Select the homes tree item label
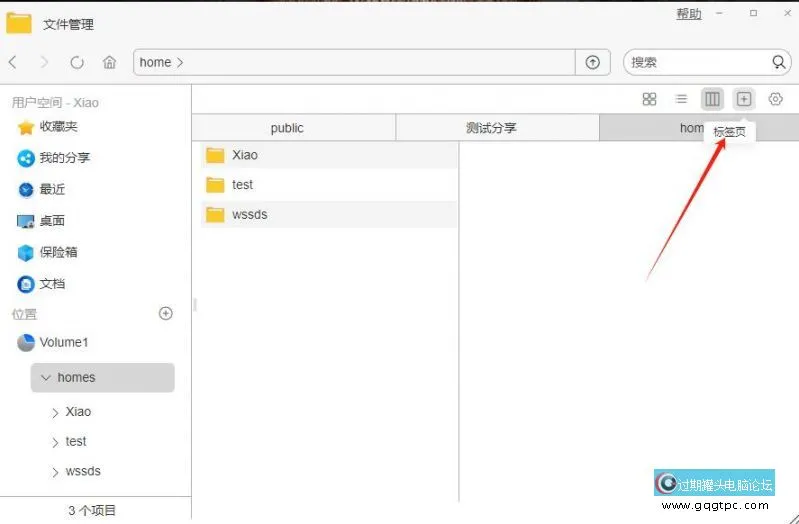Image resolution: width=799 pixels, height=524 pixels. pyautogui.click(x=76, y=378)
